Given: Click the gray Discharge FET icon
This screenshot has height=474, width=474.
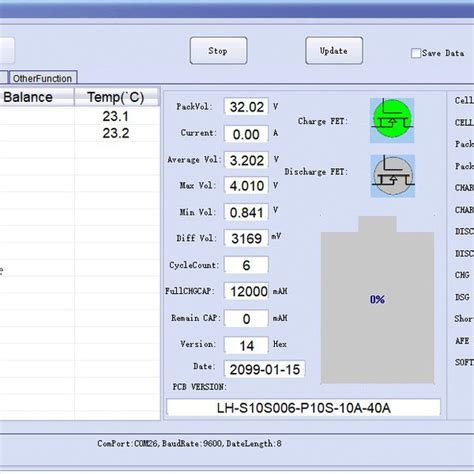Looking at the screenshot, I should 393,176.
